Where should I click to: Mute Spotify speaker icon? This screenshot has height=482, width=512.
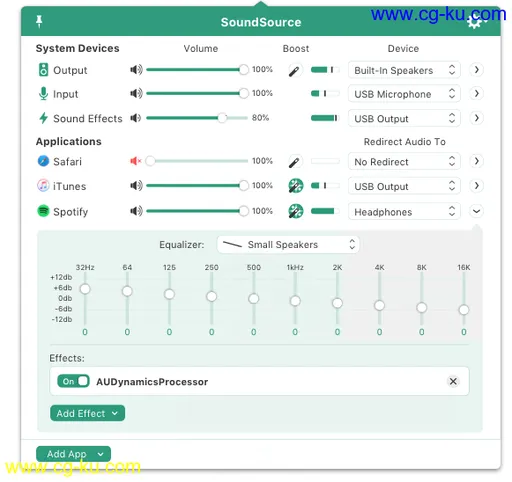pyautogui.click(x=136, y=211)
